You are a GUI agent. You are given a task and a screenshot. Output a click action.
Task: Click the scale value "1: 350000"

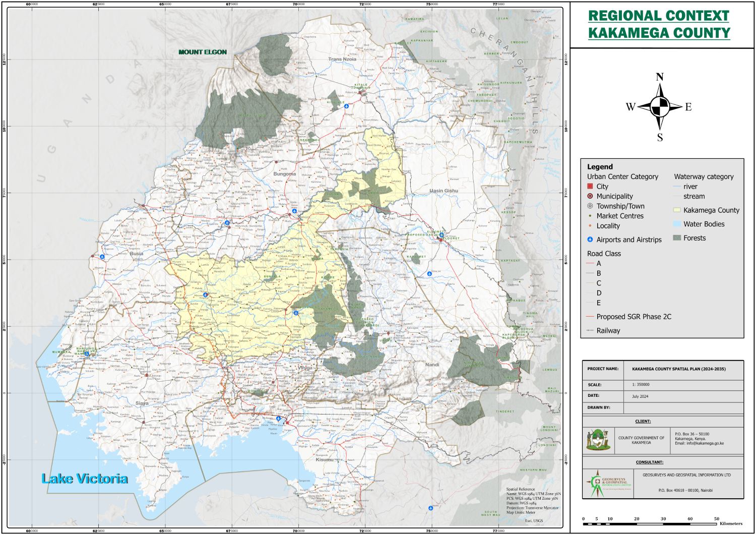click(x=641, y=385)
